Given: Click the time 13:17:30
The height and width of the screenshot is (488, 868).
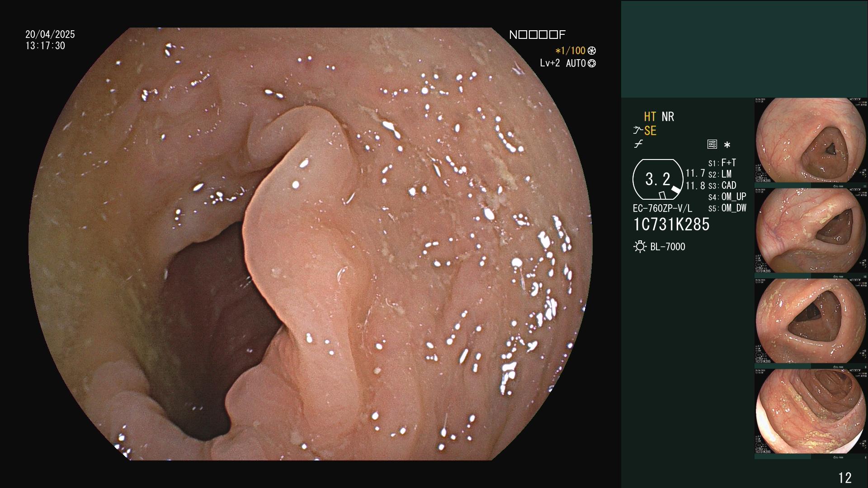Looking at the screenshot, I should pyautogui.click(x=45, y=46).
